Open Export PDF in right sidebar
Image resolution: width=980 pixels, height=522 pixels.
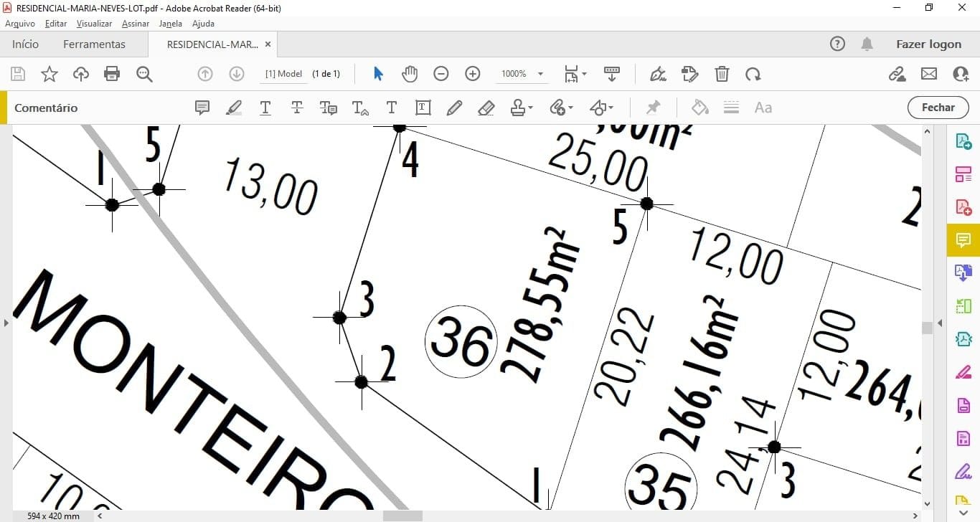click(963, 141)
